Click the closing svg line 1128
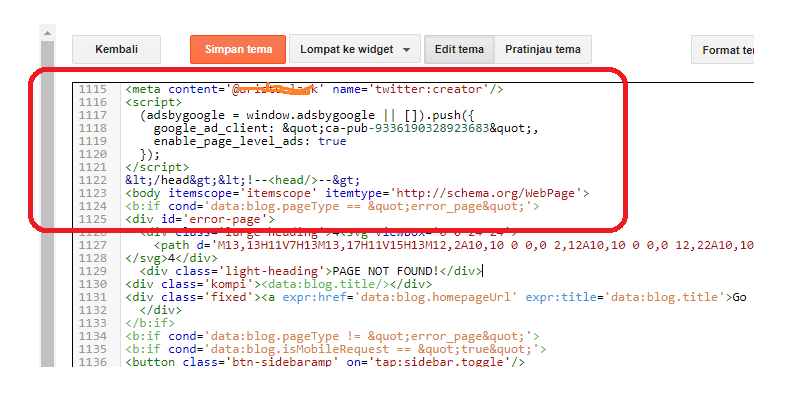This screenshot has width=794, height=413. pyautogui.click(x=171, y=258)
